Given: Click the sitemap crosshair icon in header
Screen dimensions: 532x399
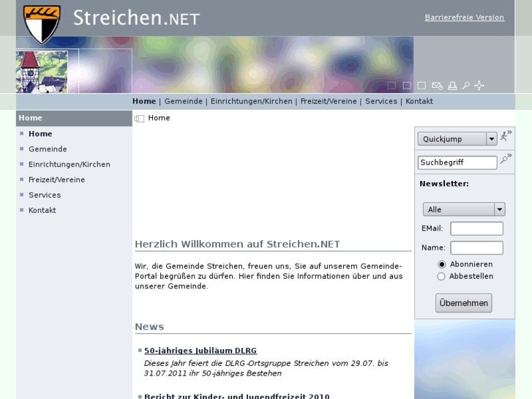Looking at the screenshot, I should click(x=479, y=86).
